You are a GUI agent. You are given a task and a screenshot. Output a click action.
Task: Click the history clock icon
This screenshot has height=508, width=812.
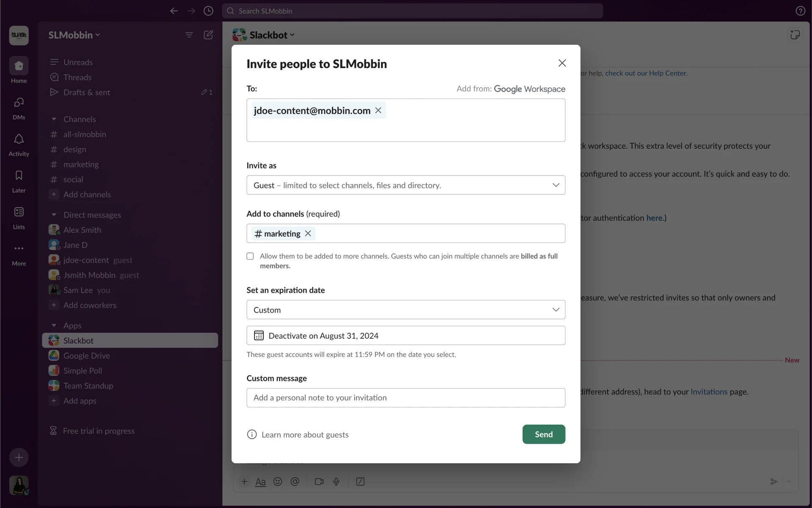pos(208,11)
